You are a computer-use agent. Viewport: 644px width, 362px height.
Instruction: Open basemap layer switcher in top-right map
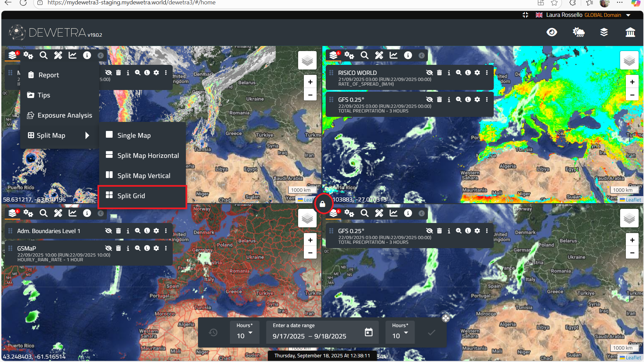629,60
